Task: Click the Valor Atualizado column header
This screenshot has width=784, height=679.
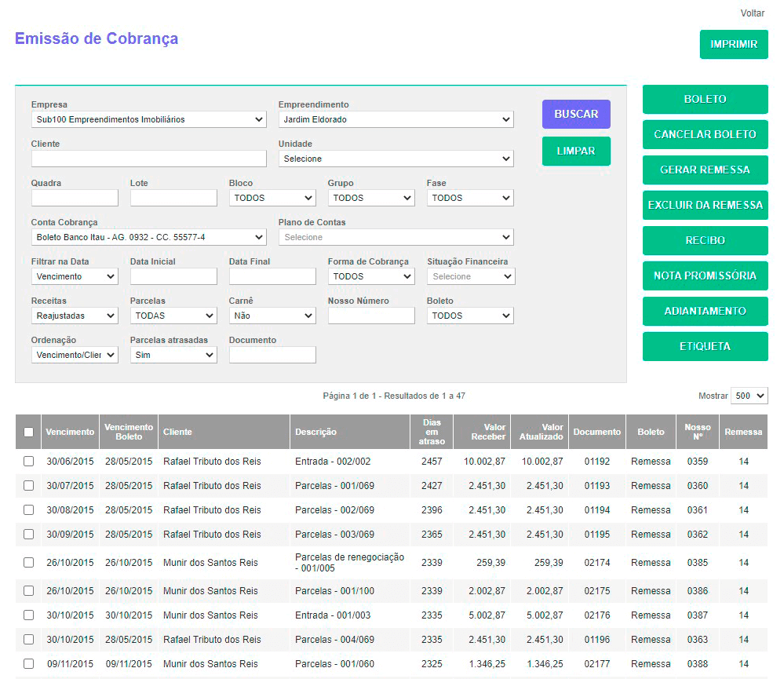Action: point(540,432)
